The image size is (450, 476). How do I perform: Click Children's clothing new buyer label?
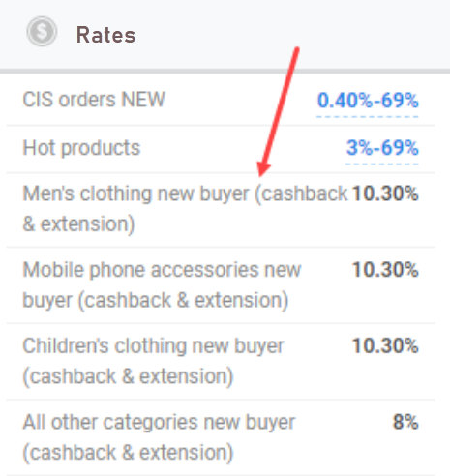click(153, 361)
